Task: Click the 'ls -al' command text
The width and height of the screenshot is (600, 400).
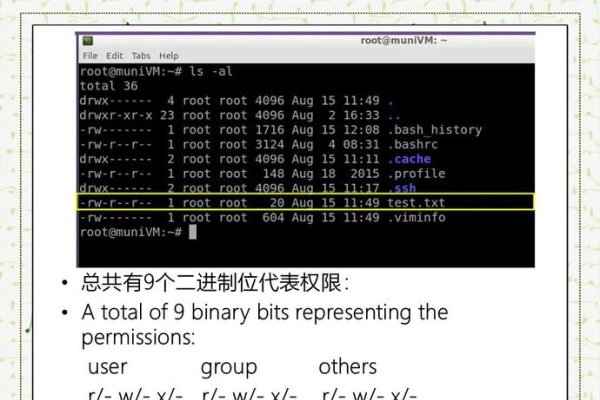Action: (211, 71)
